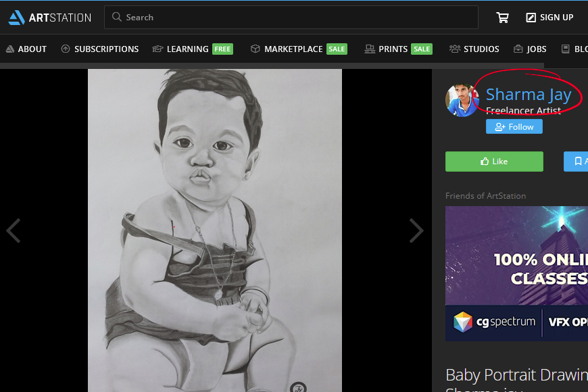588x392 pixels.
Task: Open the Sharma Jay profile link
Action: click(529, 95)
